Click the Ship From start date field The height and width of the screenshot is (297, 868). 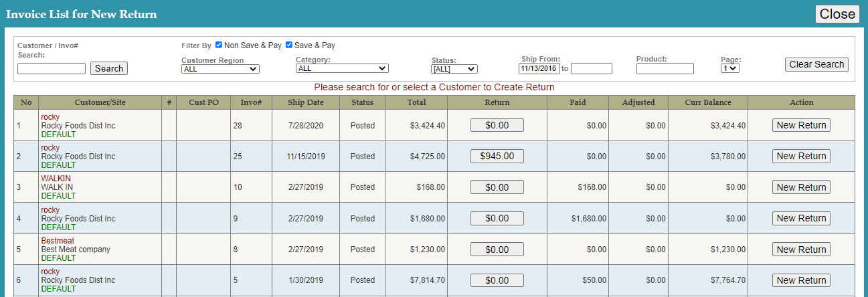click(x=539, y=68)
